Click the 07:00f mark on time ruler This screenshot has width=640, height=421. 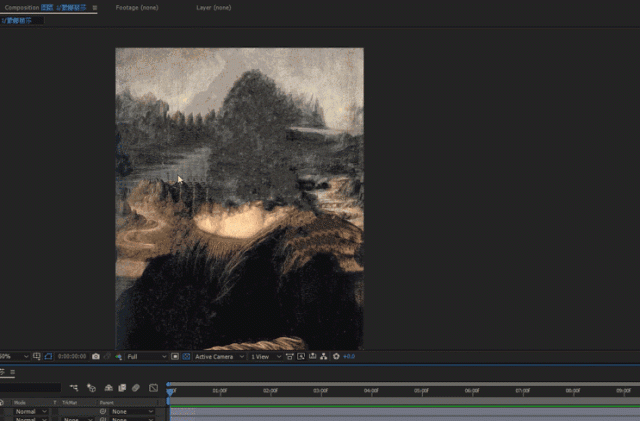coord(522,391)
